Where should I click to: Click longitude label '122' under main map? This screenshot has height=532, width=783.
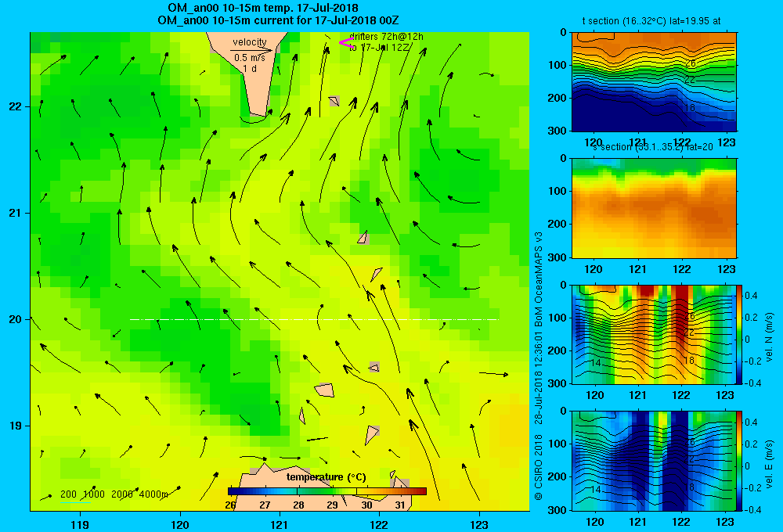coord(380,524)
